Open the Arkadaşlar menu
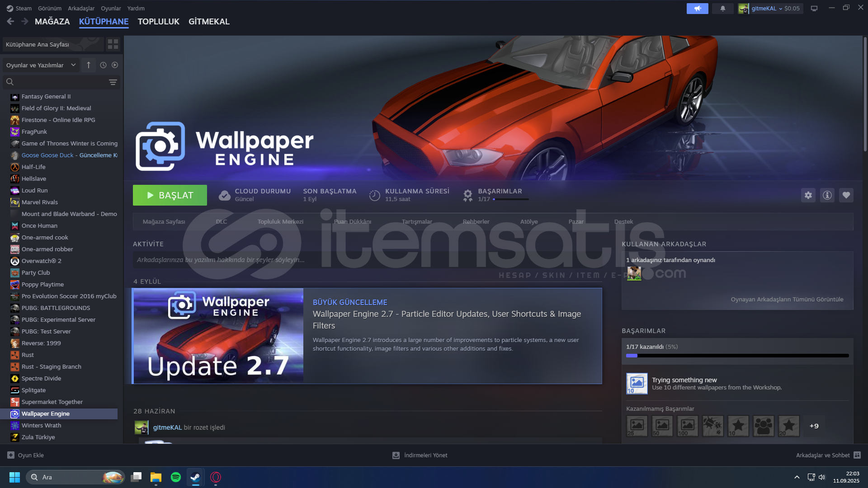This screenshot has height=488, width=868. 81,8
